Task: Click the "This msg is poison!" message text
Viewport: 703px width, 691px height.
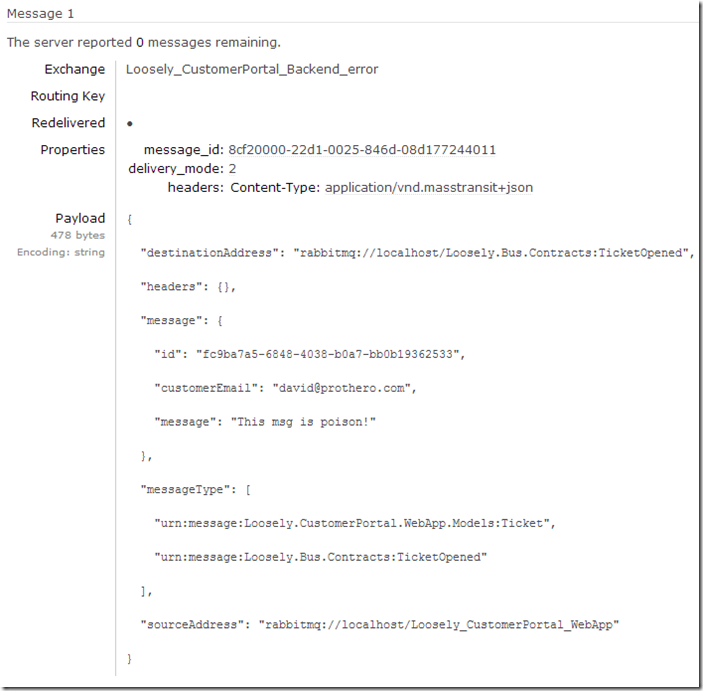Action: tap(303, 422)
